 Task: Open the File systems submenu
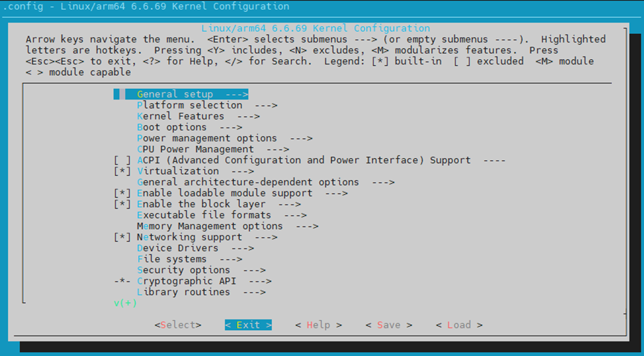click(x=189, y=260)
